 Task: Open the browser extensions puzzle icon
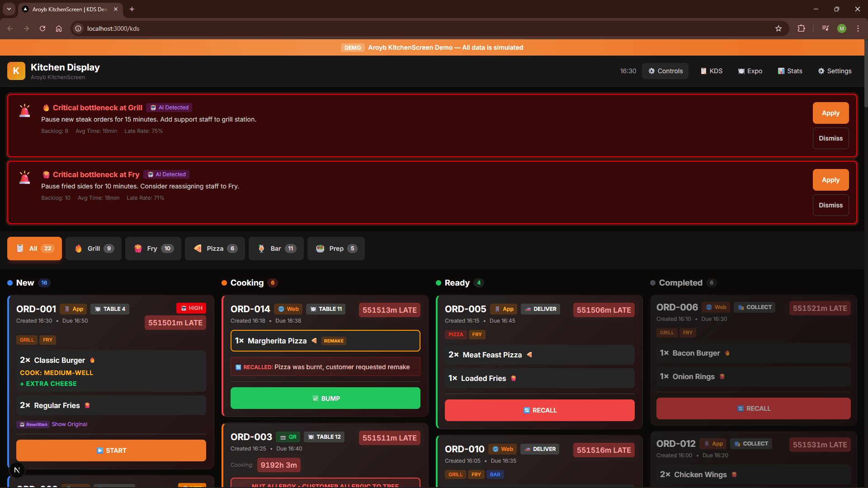click(x=801, y=28)
